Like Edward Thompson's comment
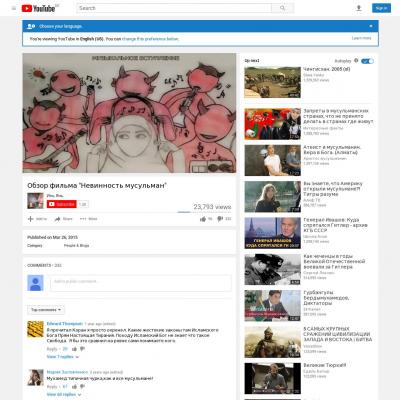 [74, 349]
